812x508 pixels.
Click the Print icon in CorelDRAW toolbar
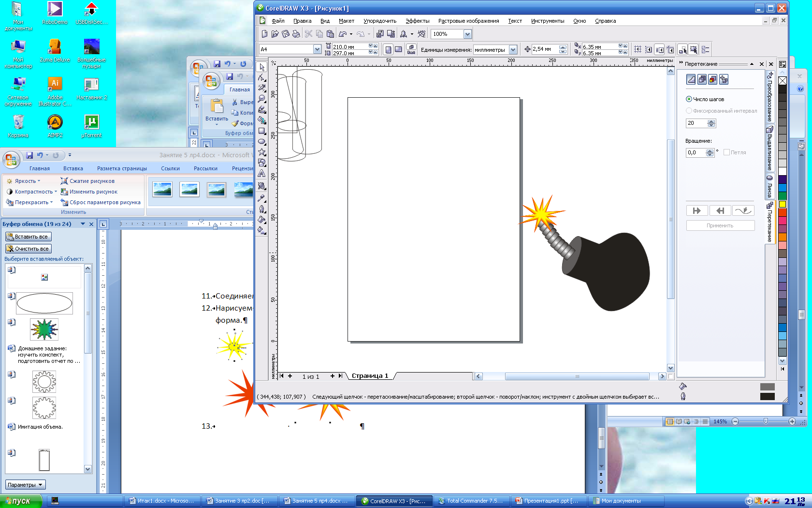pyautogui.click(x=296, y=34)
